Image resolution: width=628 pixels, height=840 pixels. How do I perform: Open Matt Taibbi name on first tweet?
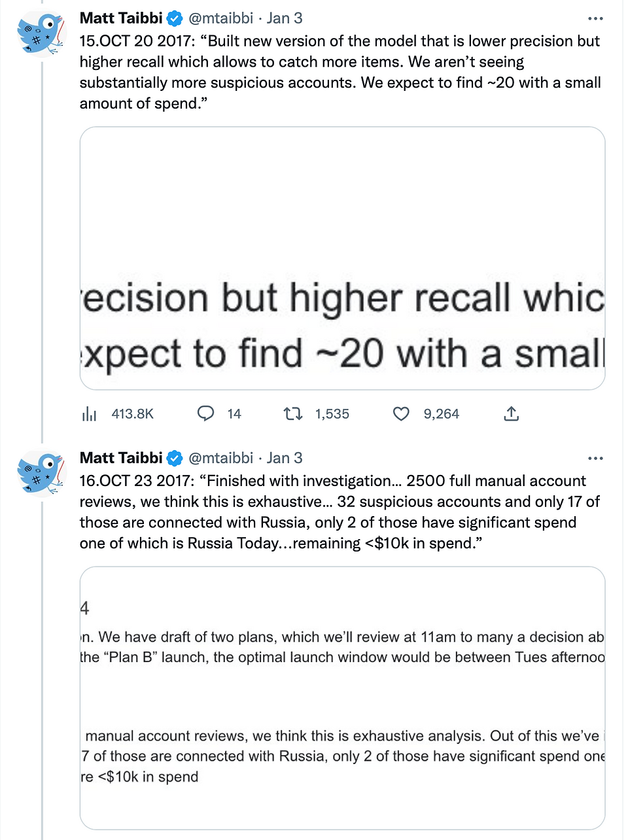(x=121, y=18)
